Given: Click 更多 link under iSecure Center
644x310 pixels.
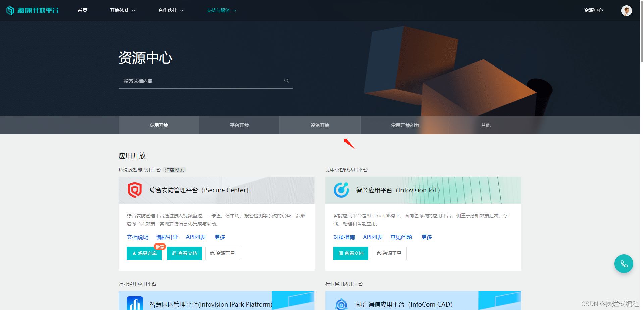Looking at the screenshot, I should [220, 237].
